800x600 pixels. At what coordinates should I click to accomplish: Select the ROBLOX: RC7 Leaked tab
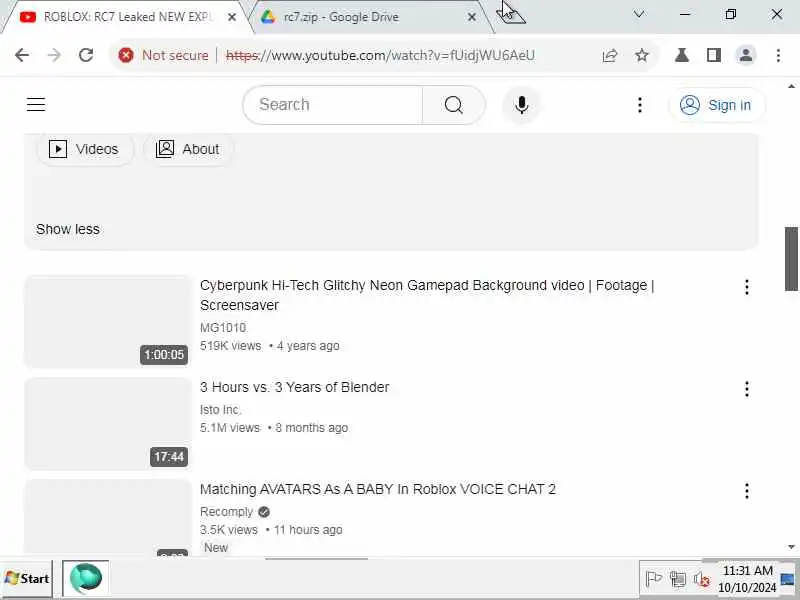click(125, 17)
